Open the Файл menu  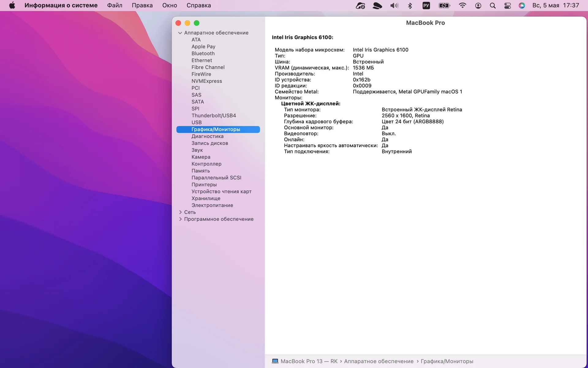[x=115, y=5]
